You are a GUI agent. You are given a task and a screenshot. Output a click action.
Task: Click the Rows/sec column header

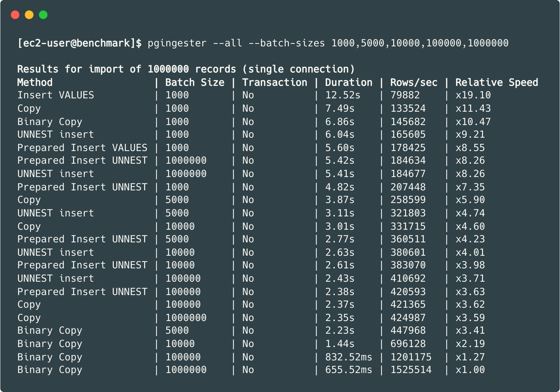(x=414, y=83)
